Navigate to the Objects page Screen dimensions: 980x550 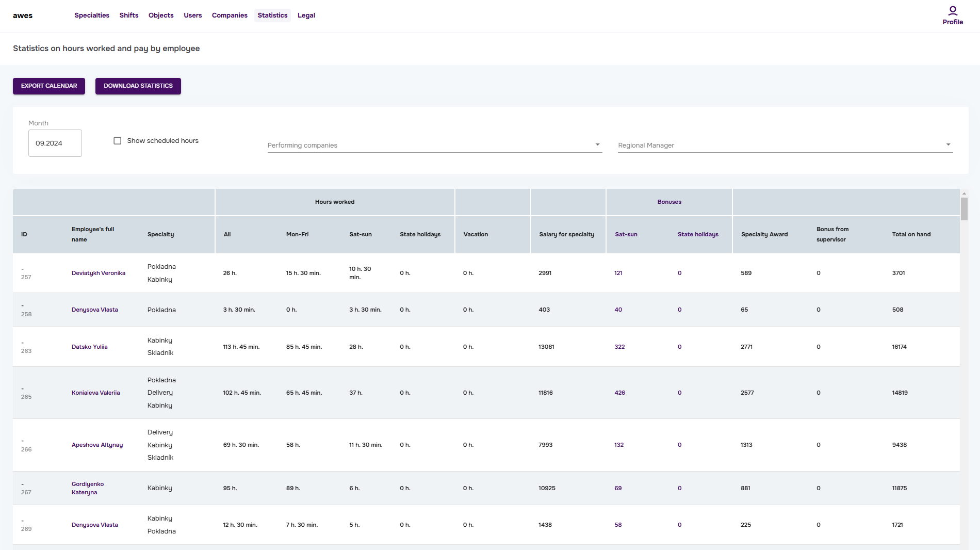(161, 15)
